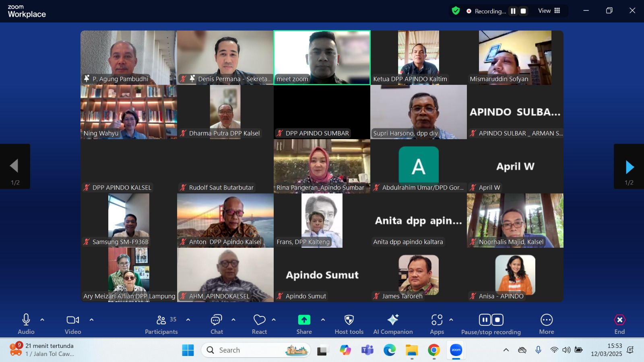This screenshot has width=644, height=362.
Task: Open the Apps icon
Action: click(x=437, y=320)
